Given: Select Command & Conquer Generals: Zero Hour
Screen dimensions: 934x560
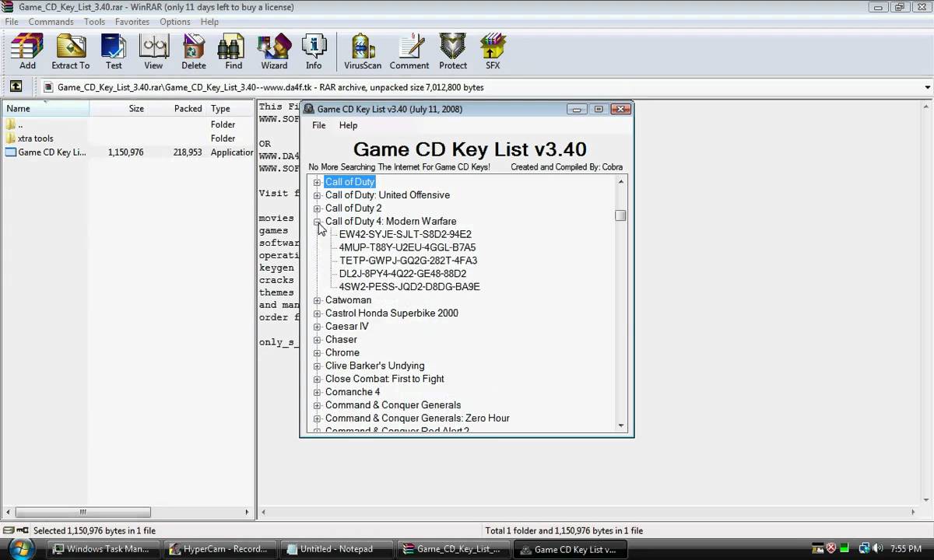Looking at the screenshot, I should point(417,418).
